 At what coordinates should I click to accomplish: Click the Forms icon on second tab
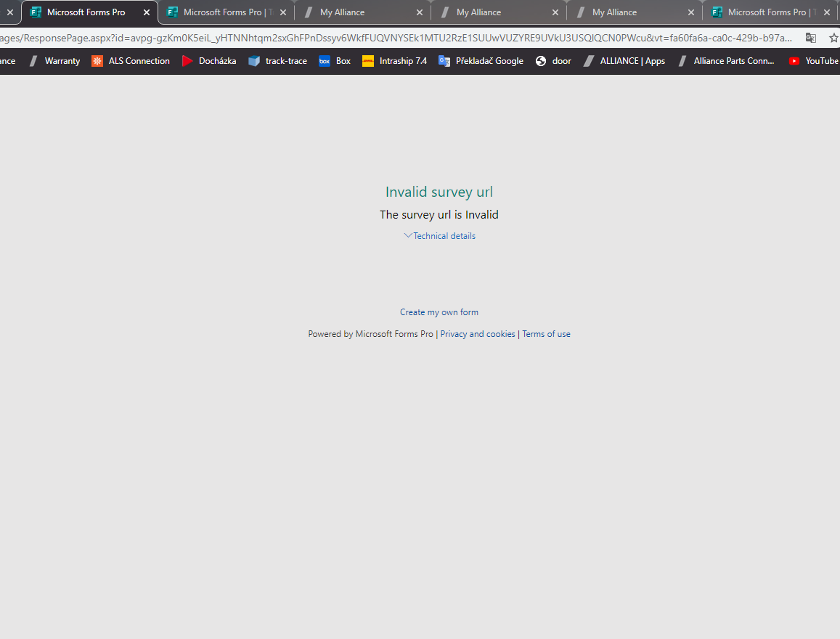point(173,12)
